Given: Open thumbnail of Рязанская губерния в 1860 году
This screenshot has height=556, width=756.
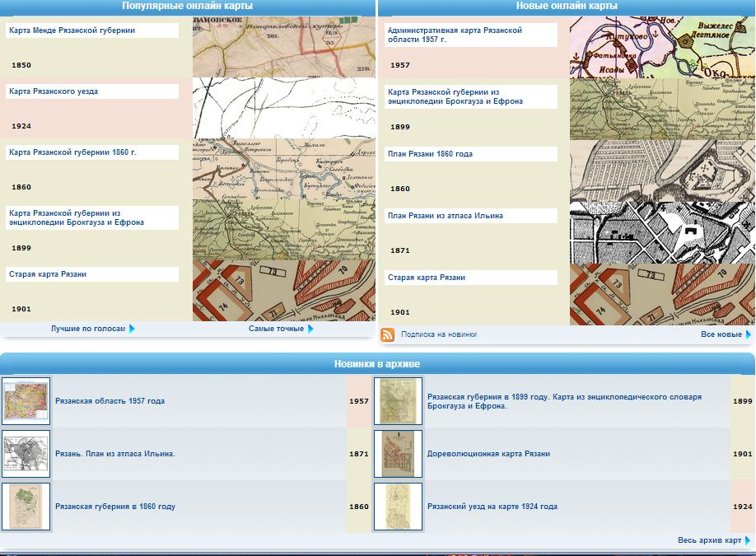Looking at the screenshot, I should 26,507.
